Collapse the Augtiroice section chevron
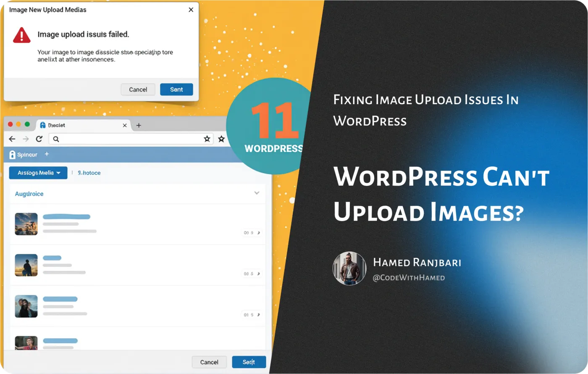Viewport: 588px width, 374px height. (257, 193)
